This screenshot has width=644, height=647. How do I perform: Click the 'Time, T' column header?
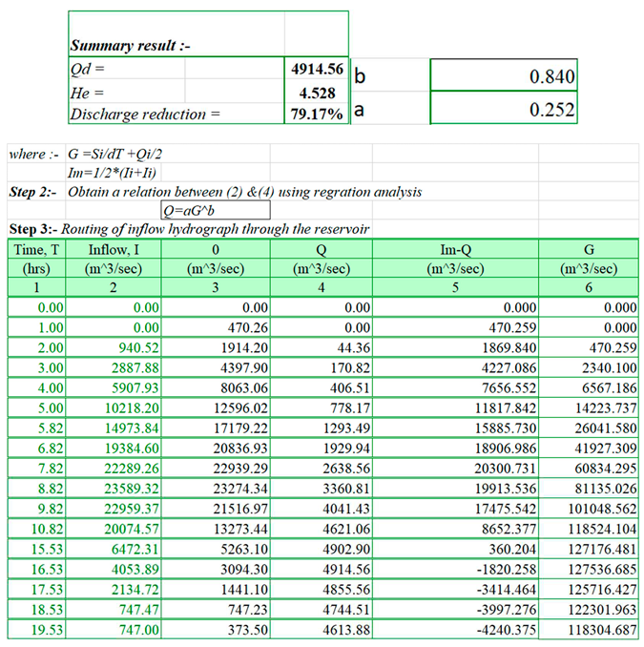coord(37,250)
